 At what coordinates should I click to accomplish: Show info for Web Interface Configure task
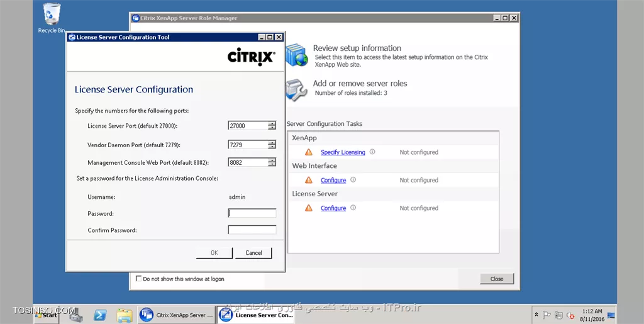click(353, 179)
